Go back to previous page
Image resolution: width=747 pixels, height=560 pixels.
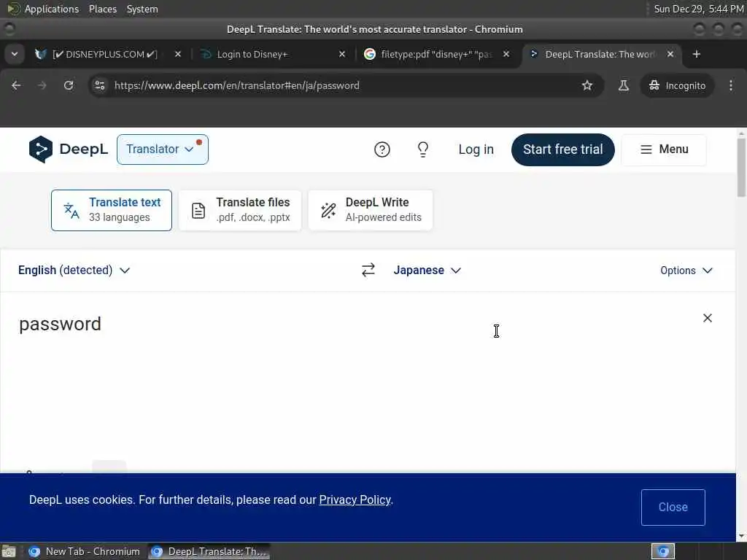pos(16,85)
